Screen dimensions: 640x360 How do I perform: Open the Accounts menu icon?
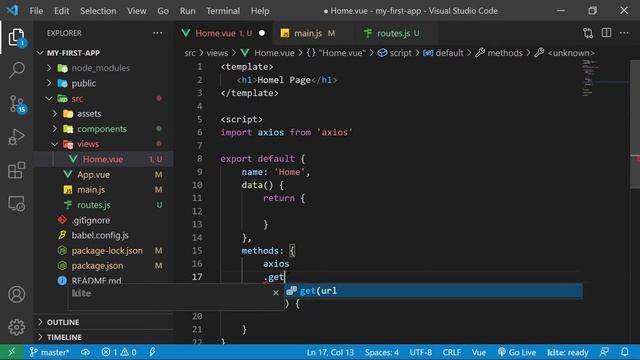[16, 294]
